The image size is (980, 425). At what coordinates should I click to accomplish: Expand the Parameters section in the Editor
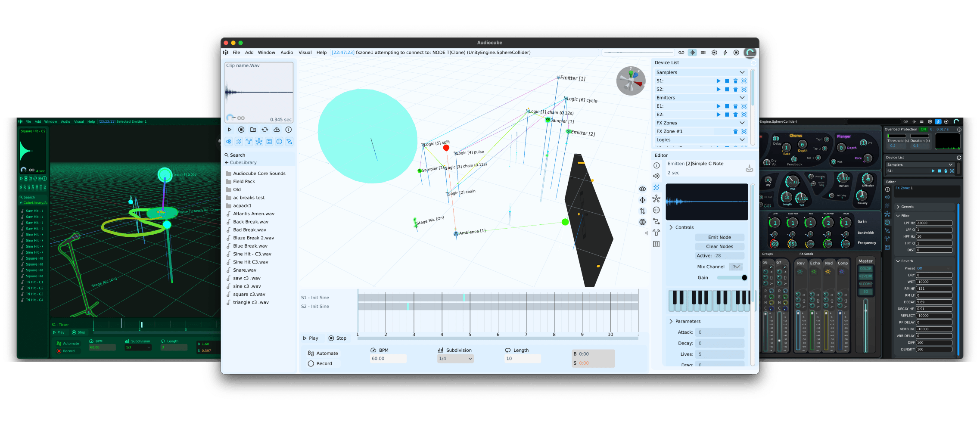coord(671,321)
